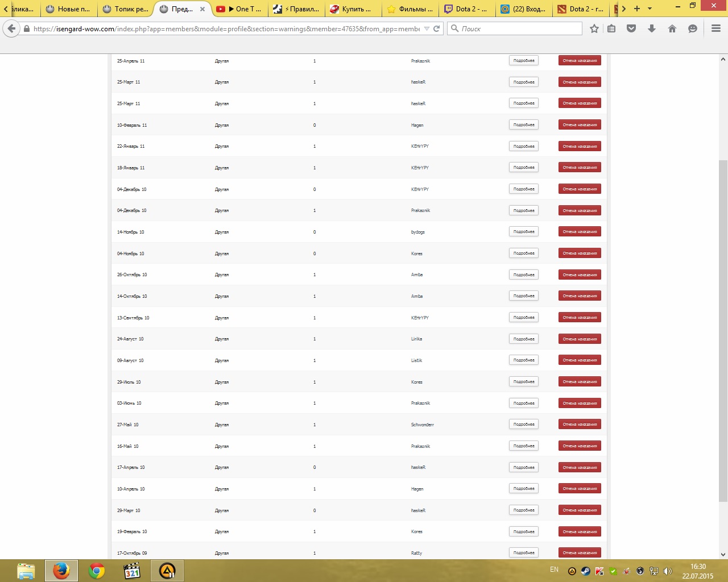Click the Kaspersky tray icon
The image size is (728, 582).
click(x=599, y=571)
